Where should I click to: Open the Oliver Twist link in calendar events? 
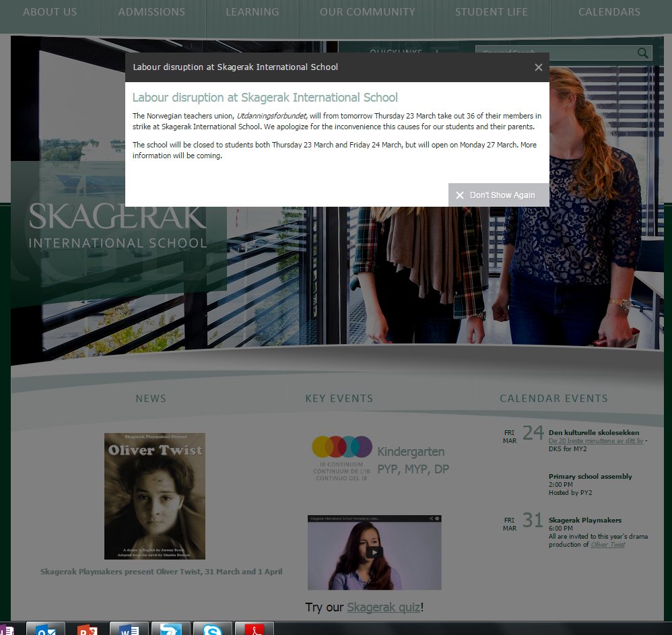point(608,545)
